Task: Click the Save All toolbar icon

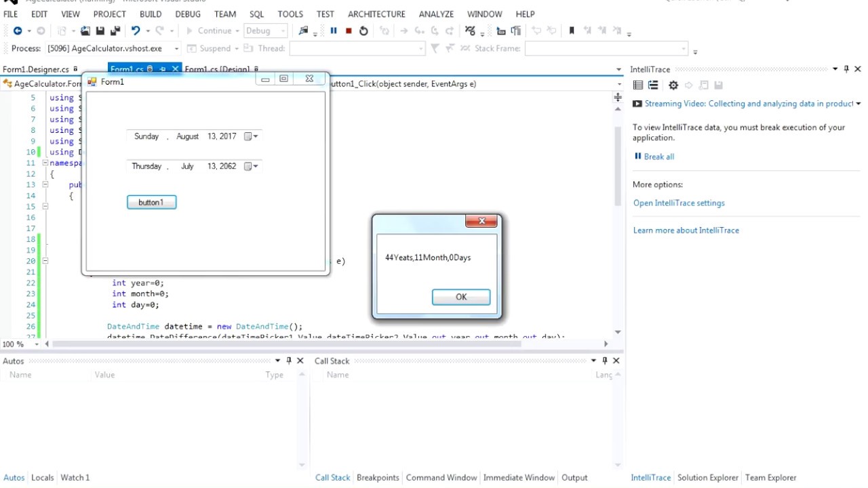Action: pos(115,30)
